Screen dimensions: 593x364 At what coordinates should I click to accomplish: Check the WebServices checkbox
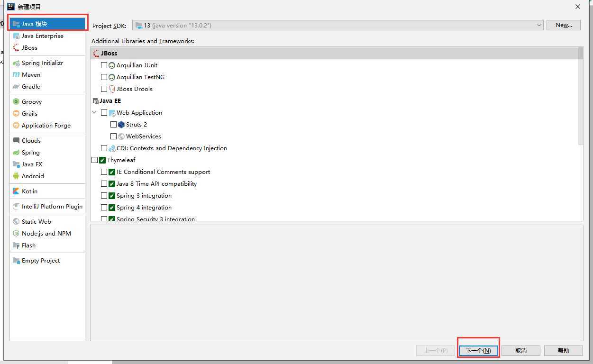pos(113,136)
